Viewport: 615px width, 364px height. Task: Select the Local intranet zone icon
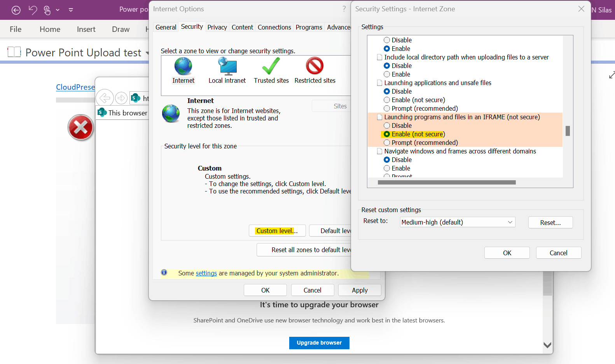coord(228,66)
